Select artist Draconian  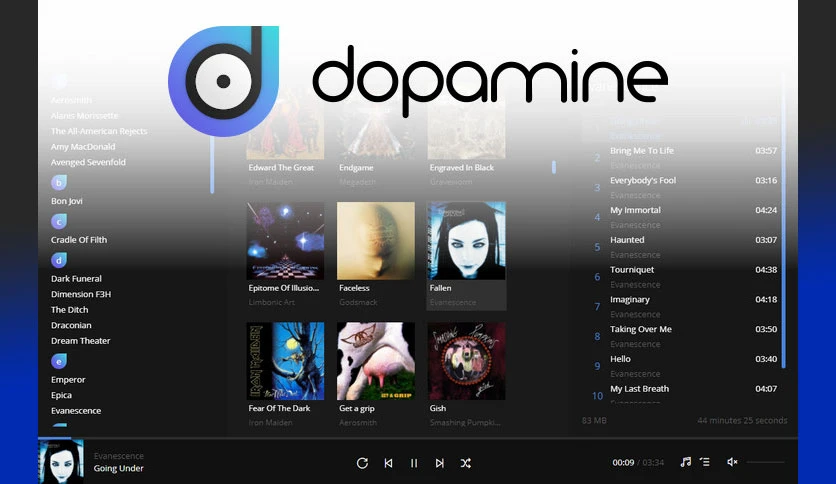[x=71, y=325]
